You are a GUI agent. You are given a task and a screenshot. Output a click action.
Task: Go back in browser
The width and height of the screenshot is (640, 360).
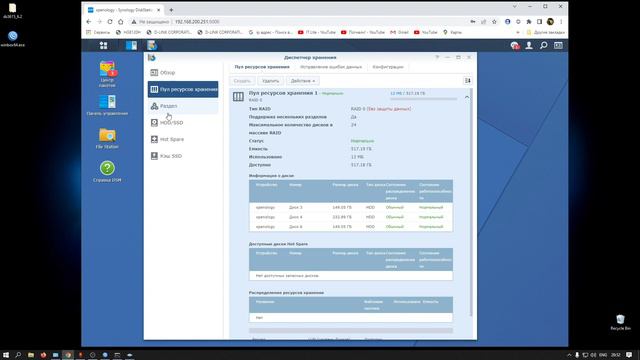click(89, 22)
